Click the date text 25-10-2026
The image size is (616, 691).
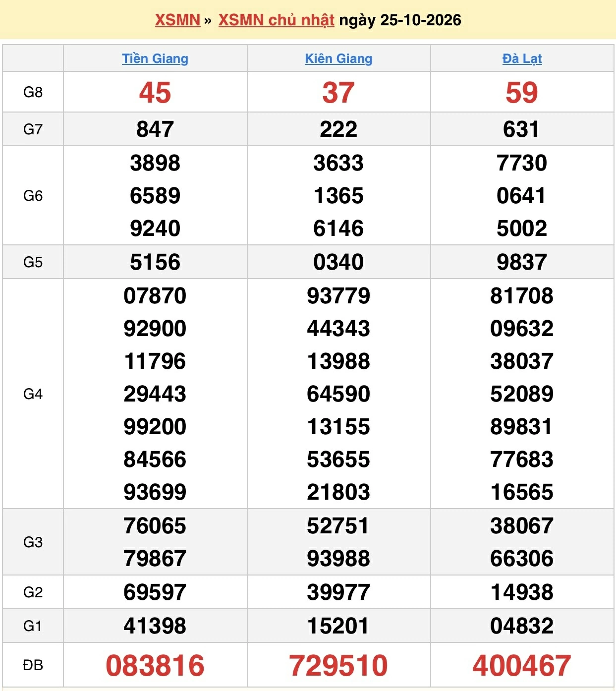tap(421, 20)
